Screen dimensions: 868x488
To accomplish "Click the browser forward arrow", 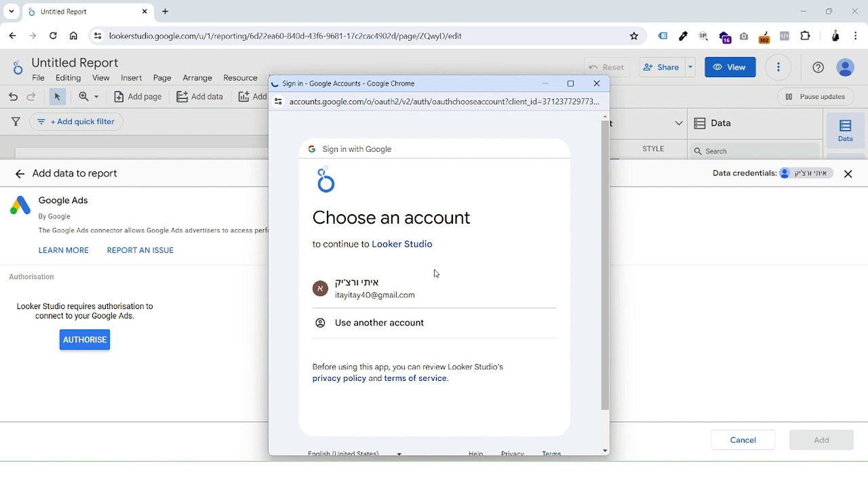I will [x=33, y=36].
